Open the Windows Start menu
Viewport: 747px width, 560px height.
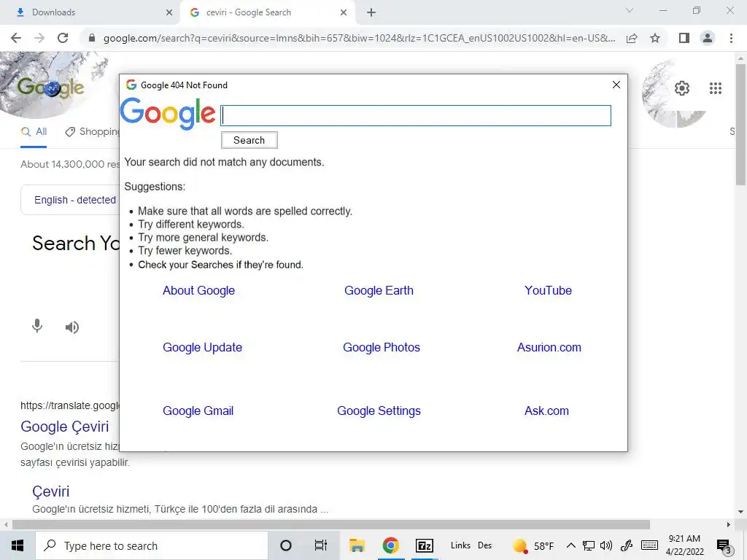tap(18, 545)
